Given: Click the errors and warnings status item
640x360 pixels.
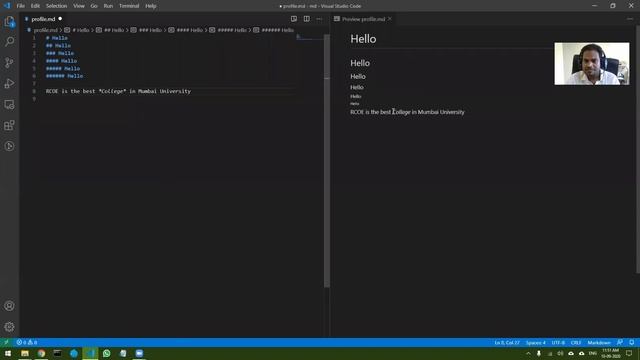Looking at the screenshot, I should click(27, 342).
